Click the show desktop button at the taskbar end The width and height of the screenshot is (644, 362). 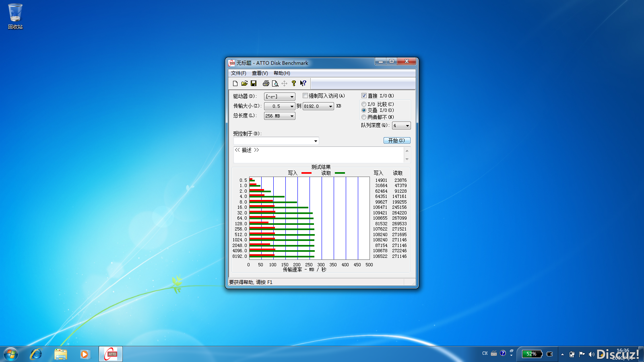click(x=641, y=354)
